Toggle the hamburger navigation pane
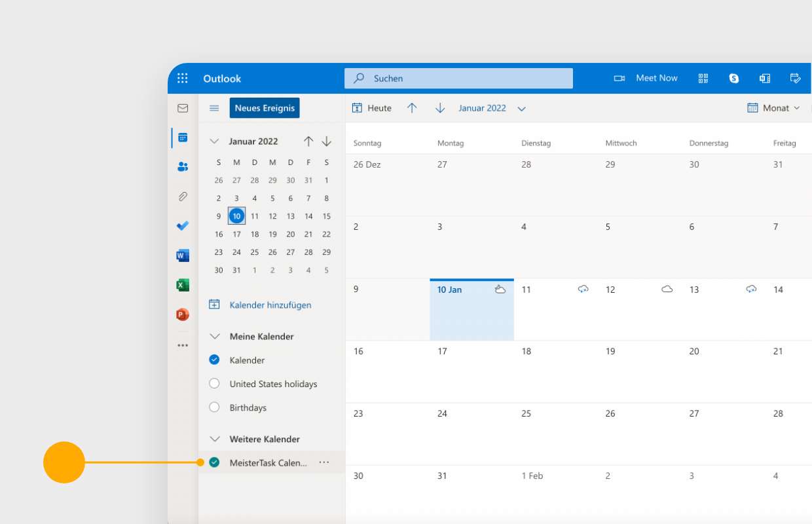812x524 pixels. (x=214, y=108)
